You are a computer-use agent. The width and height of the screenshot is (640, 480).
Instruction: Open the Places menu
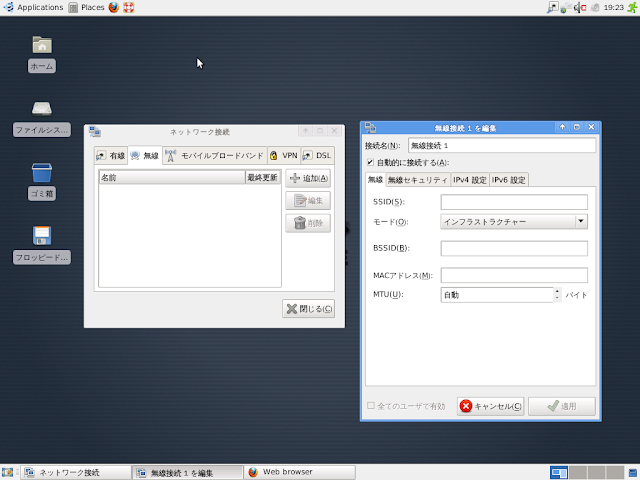[87, 7]
